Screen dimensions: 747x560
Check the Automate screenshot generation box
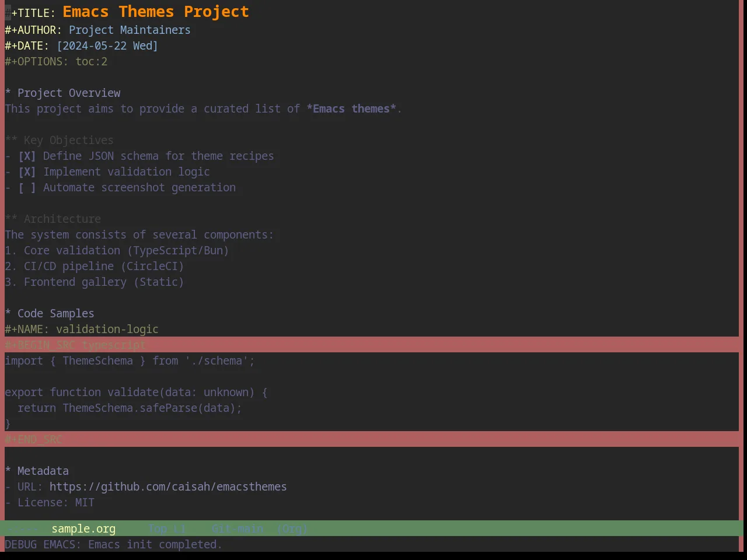pos(27,187)
